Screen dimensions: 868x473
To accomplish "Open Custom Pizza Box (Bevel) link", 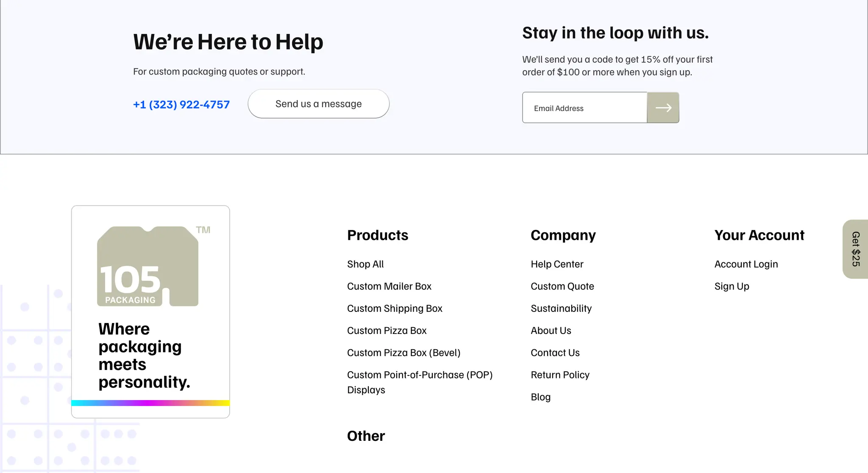I will (403, 353).
